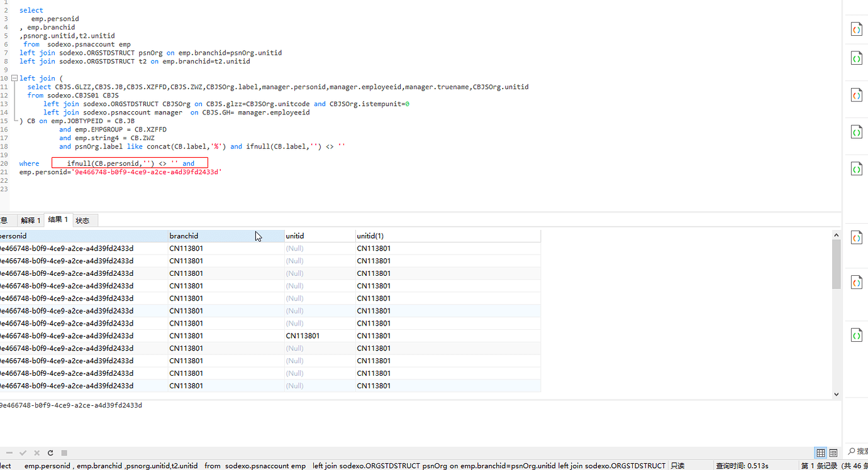Click the apply changes checkmark icon
Image resolution: width=868 pixels, height=470 pixels.
(23, 452)
